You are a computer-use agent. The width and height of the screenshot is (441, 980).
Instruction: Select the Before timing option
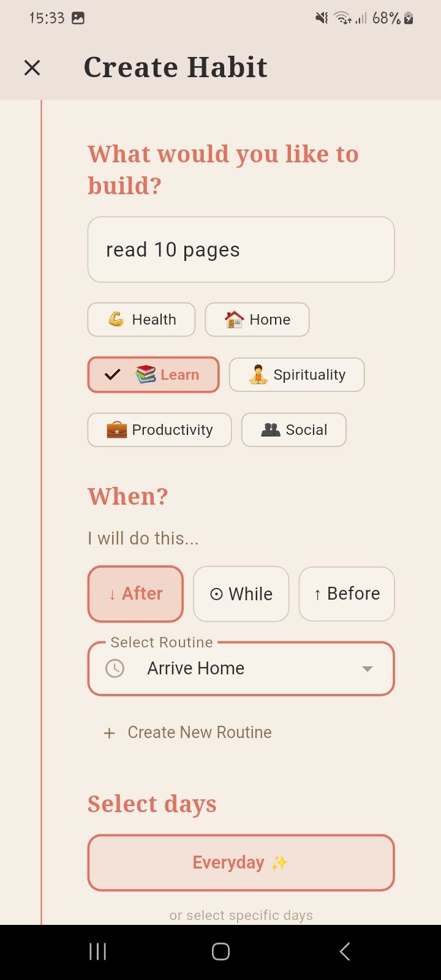346,594
